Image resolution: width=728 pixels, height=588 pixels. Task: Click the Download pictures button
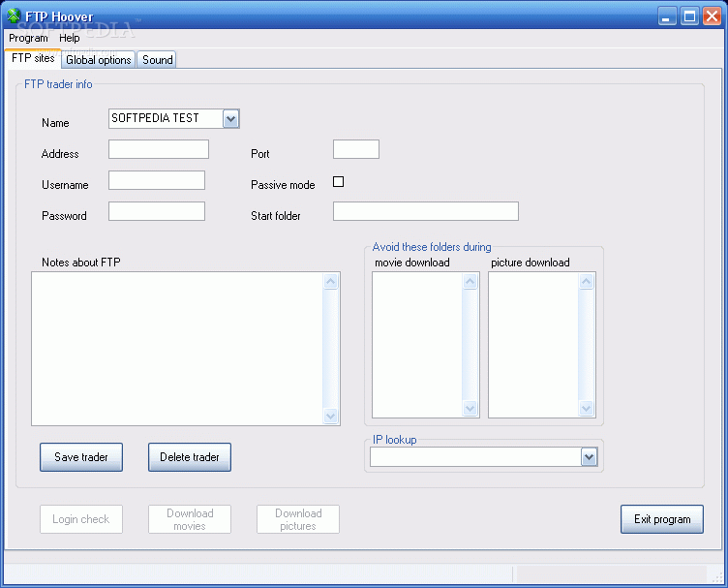[298, 519]
